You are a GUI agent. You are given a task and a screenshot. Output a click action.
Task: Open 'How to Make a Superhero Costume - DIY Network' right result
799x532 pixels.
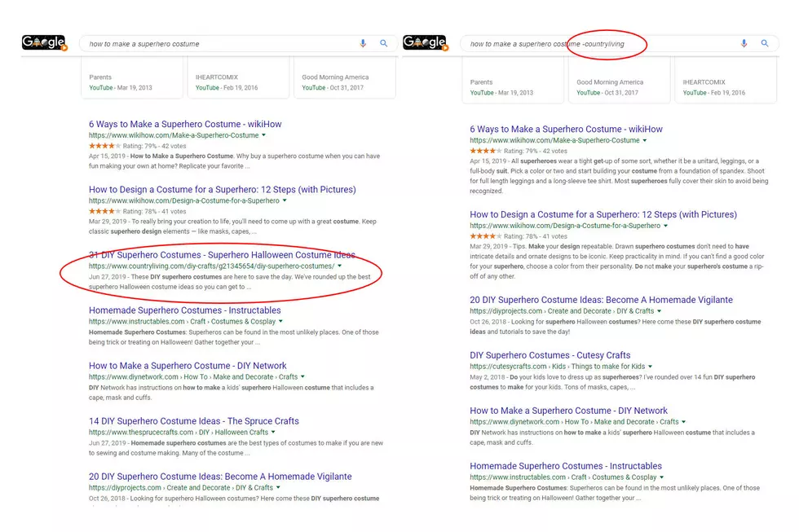coord(569,411)
